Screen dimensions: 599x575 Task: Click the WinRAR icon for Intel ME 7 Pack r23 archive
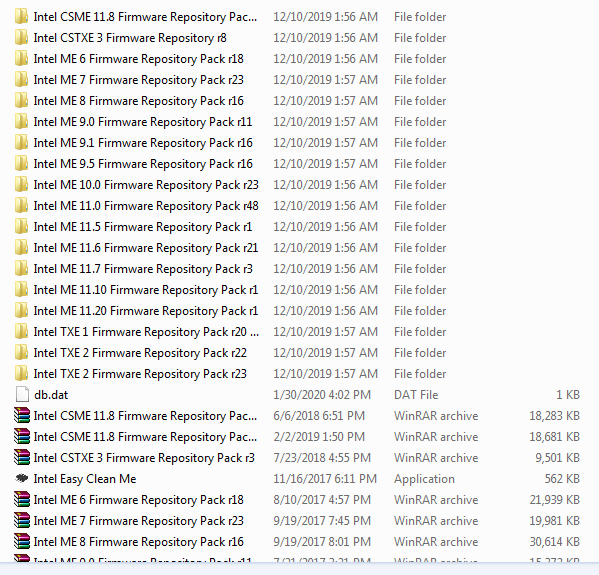tap(21, 520)
